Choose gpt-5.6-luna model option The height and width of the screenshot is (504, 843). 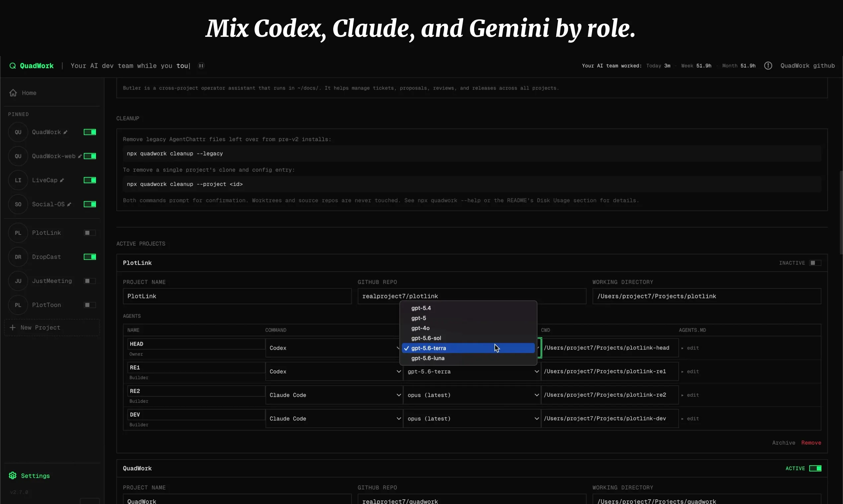[x=468, y=358]
